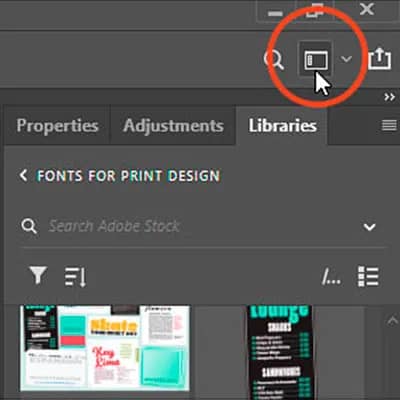This screenshot has height=400, width=400.
Task: Select the Libraries tab
Action: (x=282, y=126)
